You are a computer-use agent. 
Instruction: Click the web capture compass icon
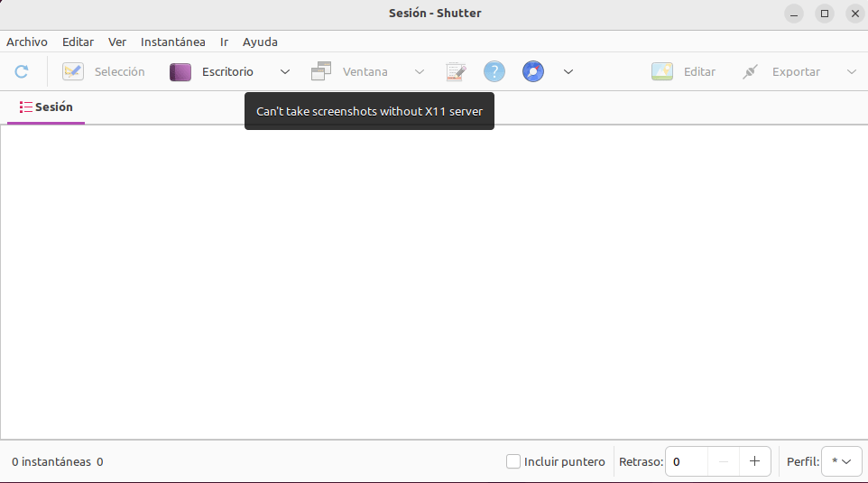click(533, 71)
